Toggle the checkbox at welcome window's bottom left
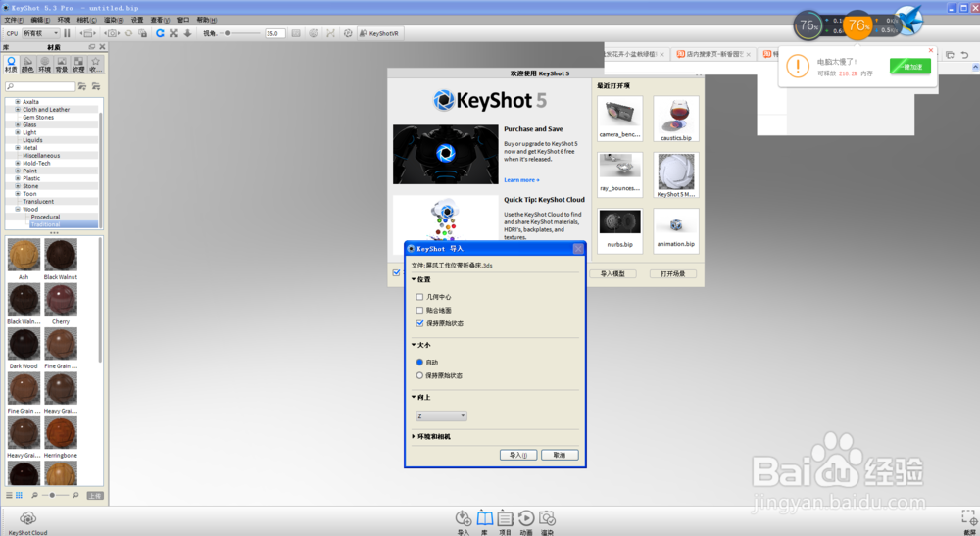This screenshot has width=980, height=536. click(396, 272)
